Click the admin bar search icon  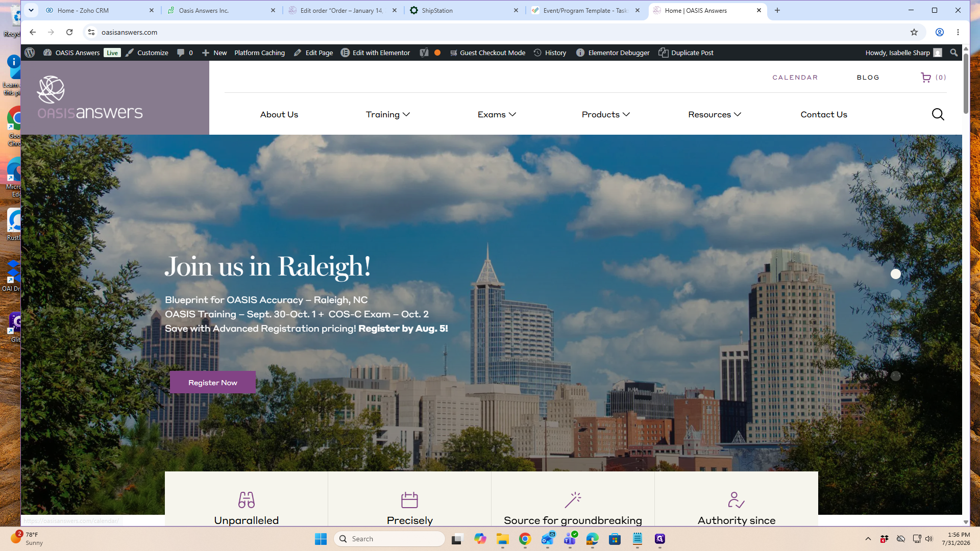953,53
